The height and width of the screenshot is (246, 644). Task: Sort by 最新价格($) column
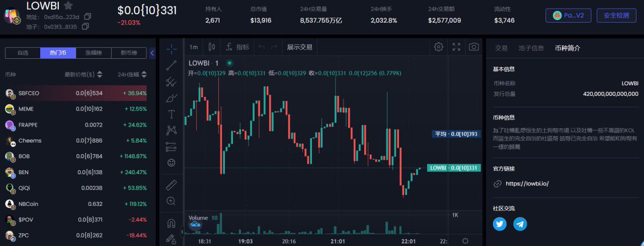point(83,74)
